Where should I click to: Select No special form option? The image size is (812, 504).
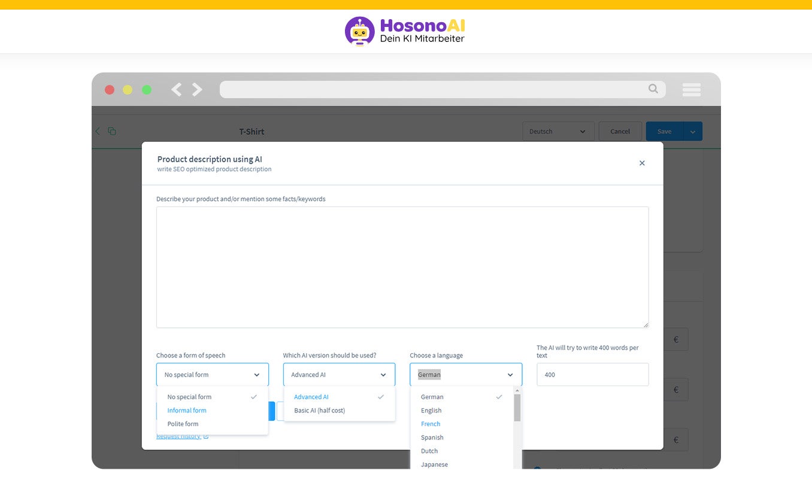[213, 397]
